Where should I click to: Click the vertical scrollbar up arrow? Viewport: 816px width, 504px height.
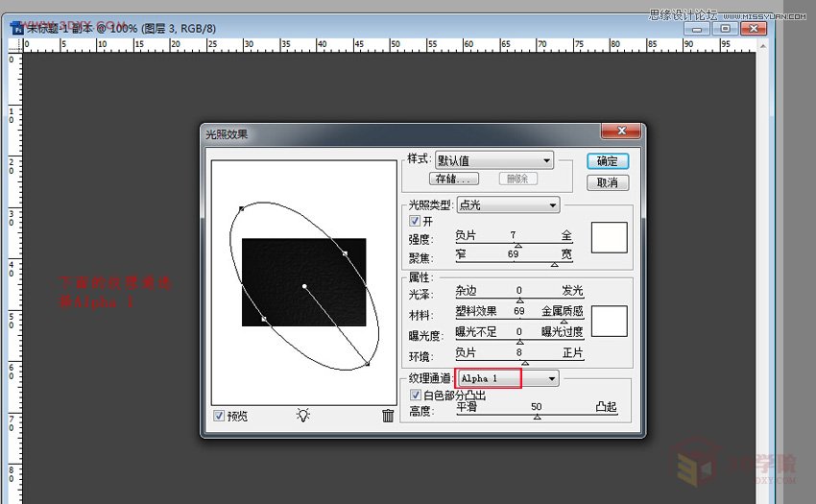(x=763, y=46)
